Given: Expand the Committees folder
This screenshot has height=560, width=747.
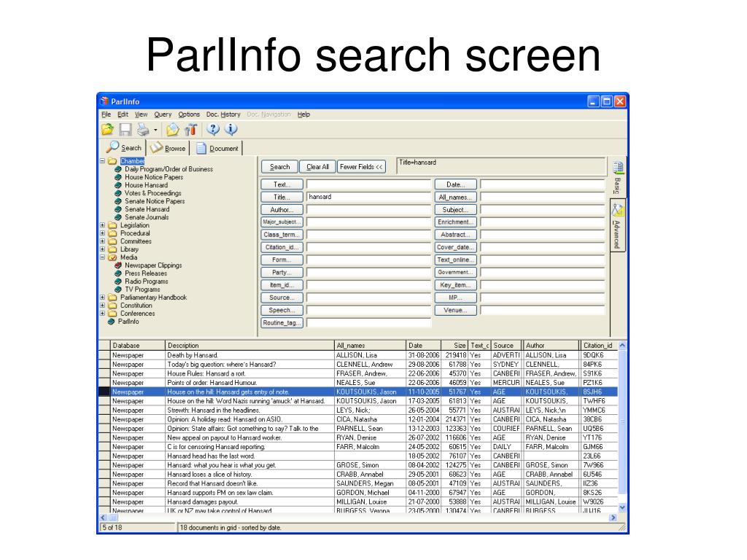Looking at the screenshot, I should 102,241.
